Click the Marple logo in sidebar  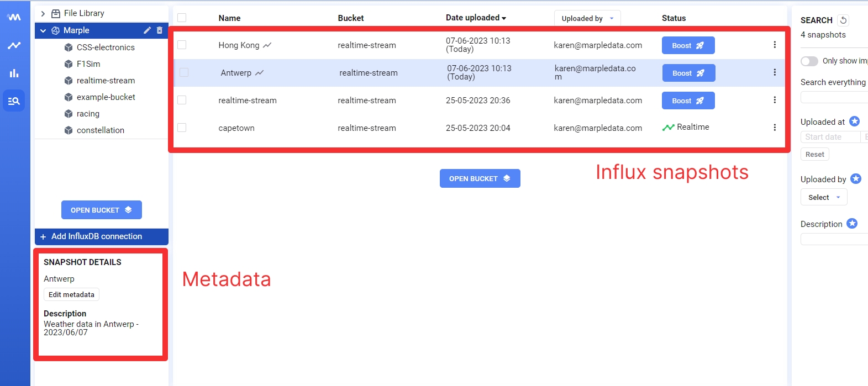tap(14, 17)
